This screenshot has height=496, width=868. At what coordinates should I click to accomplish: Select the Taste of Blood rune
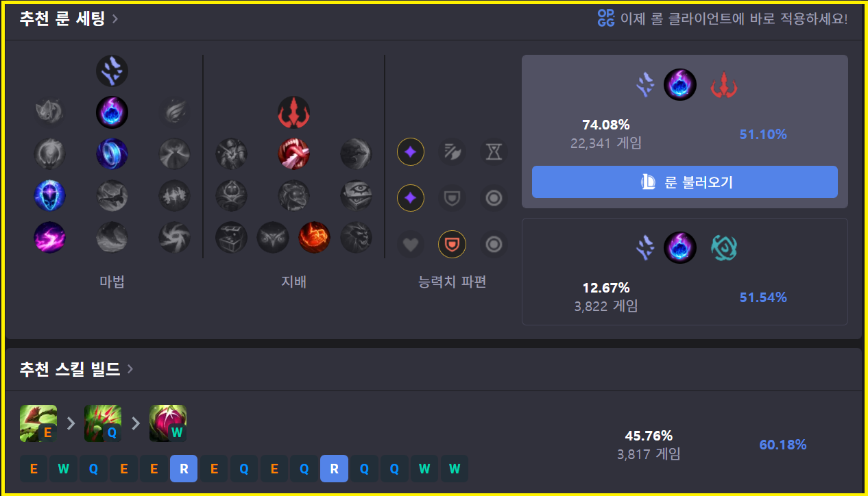(294, 154)
